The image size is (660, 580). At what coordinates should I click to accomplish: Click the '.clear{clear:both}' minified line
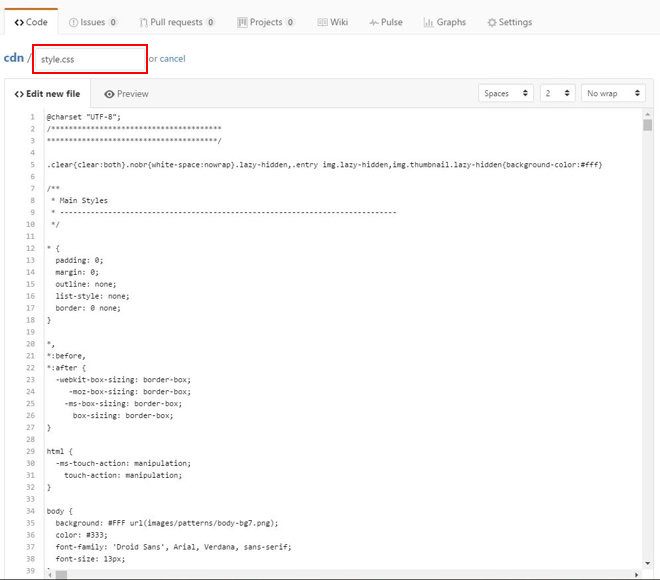pos(325,165)
